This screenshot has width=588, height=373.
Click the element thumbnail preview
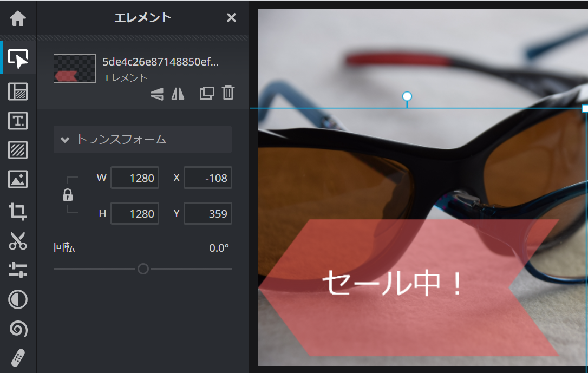pos(75,69)
